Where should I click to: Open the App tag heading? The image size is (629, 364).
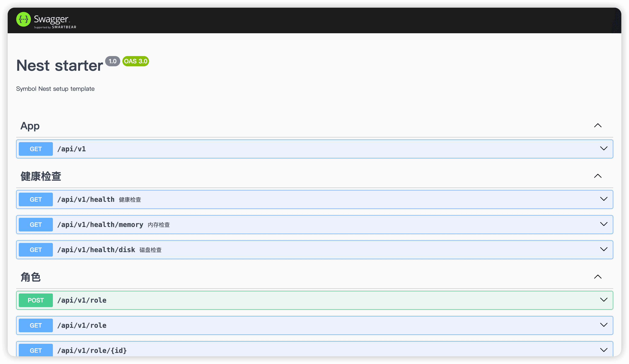30,126
